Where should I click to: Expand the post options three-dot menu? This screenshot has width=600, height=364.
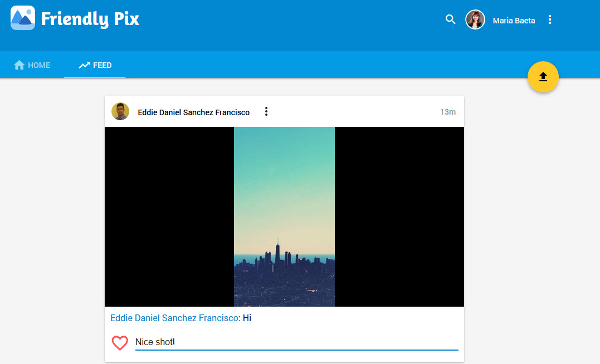[266, 112]
